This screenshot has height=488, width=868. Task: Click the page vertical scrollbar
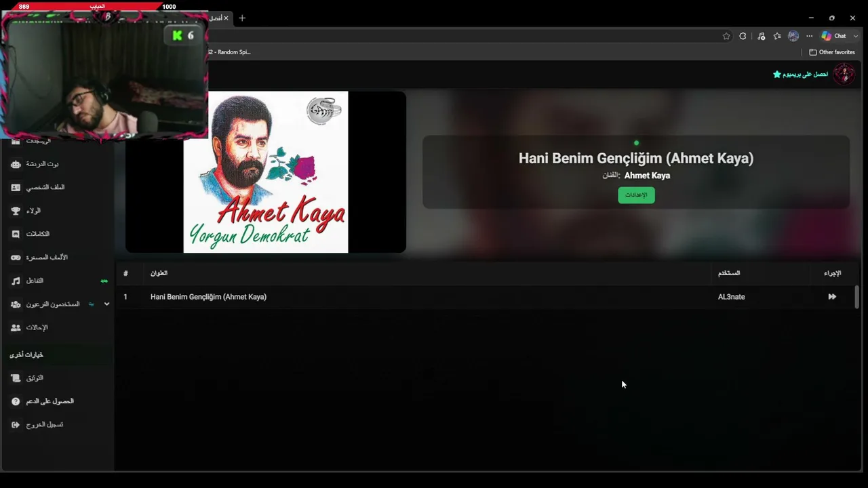pos(857,297)
